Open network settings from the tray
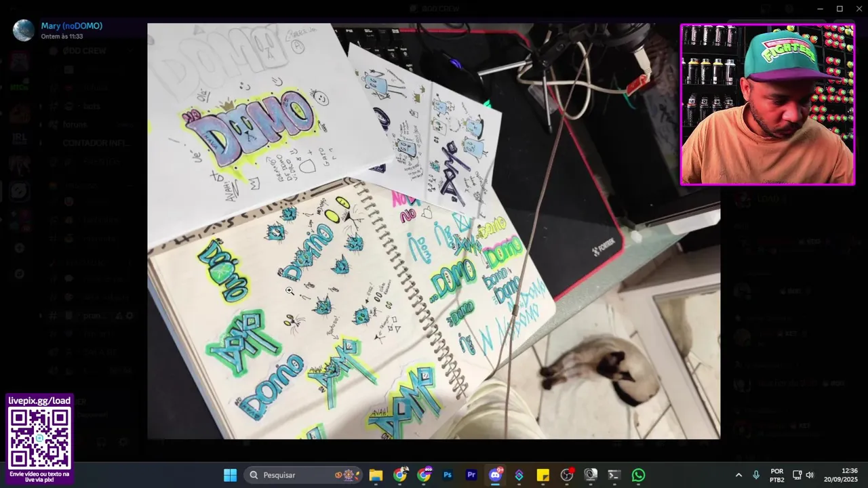This screenshot has height=488, width=868. (x=797, y=475)
